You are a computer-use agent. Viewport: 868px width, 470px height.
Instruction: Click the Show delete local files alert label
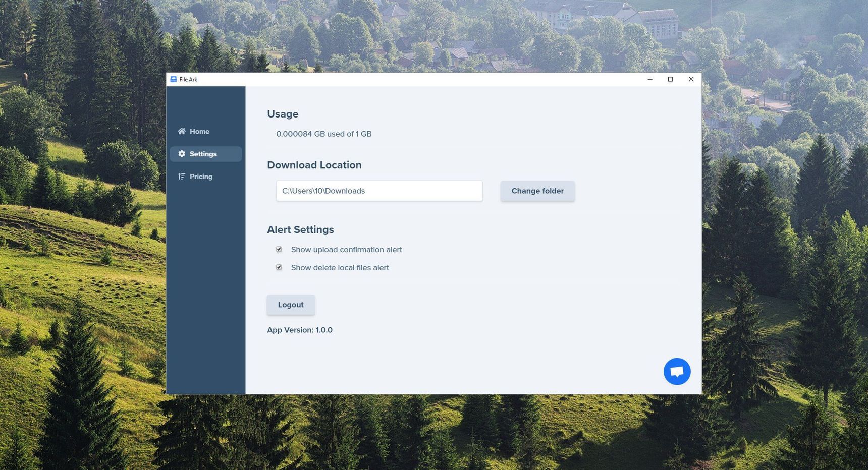340,268
